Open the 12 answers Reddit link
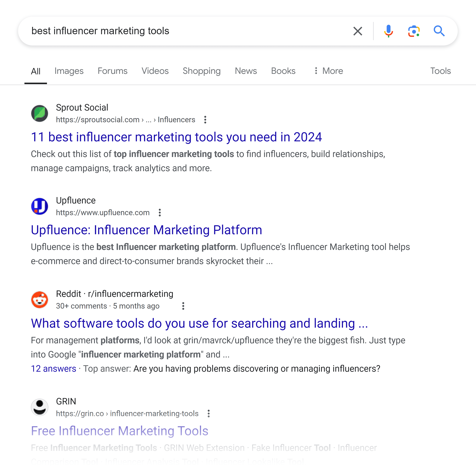The width and height of the screenshot is (476, 467). tap(54, 369)
